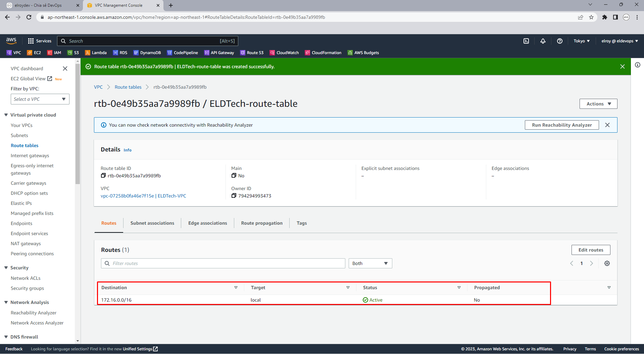The height and width of the screenshot is (354, 644).
Task: Switch to the Subnet associations tab
Action: coord(152,223)
